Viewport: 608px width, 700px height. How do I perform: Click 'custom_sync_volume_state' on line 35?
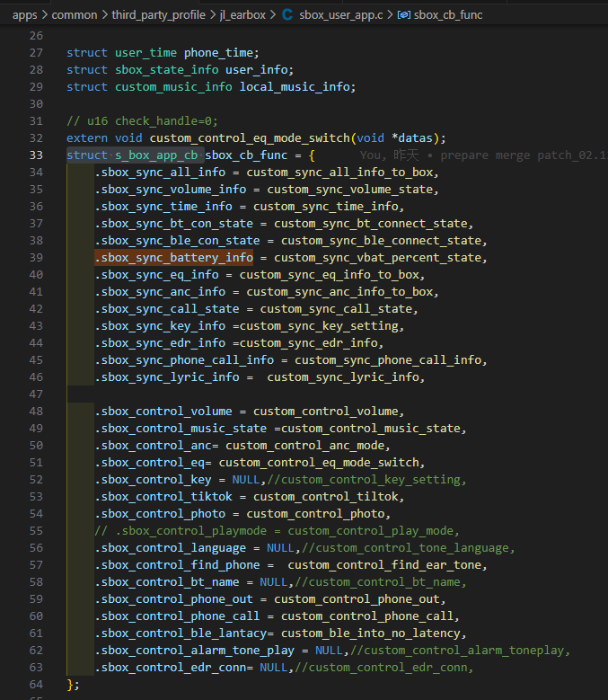click(x=349, y=190)
